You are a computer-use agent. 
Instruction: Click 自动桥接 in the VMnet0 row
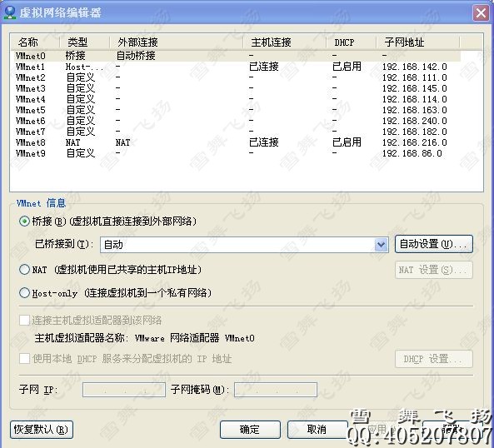(x=136, y=56)
